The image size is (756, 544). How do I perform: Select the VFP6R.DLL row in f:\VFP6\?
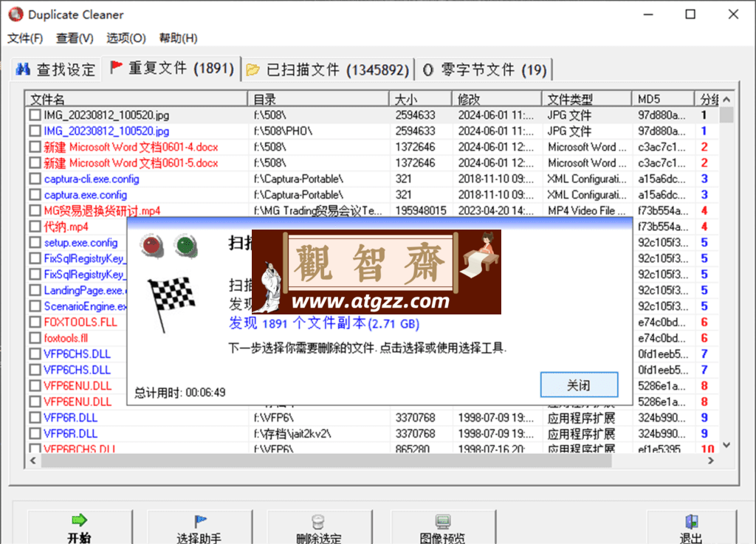coord(371,417)
